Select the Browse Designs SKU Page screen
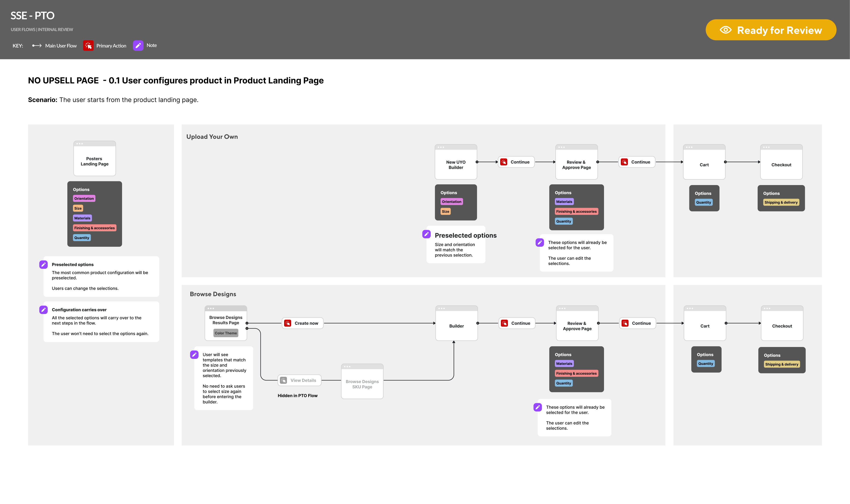Viewport: 850px width, 504px height. (x=362, y=384)
